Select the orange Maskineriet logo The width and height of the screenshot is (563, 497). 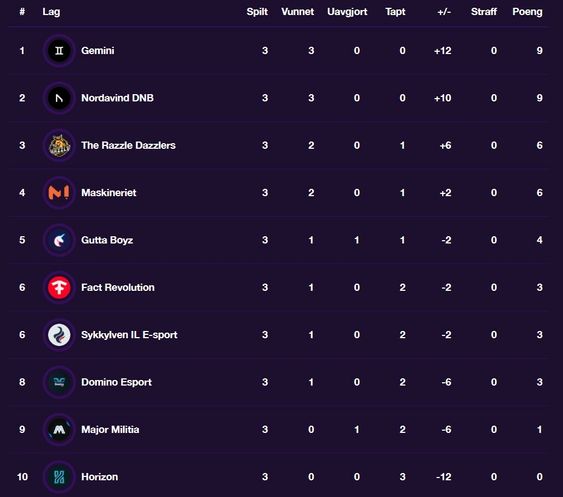pos(59,193)
